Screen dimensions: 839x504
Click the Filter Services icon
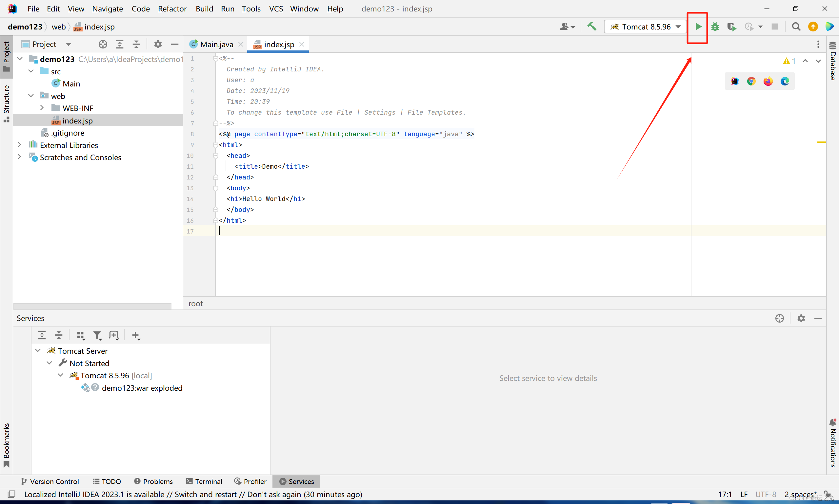click(x=97, y=335)
